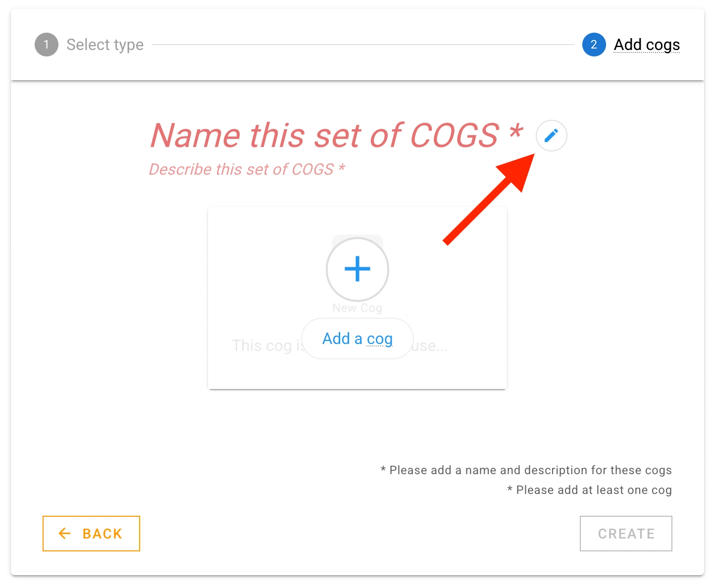Click the Add a cog link

click(x=357, y=339)
